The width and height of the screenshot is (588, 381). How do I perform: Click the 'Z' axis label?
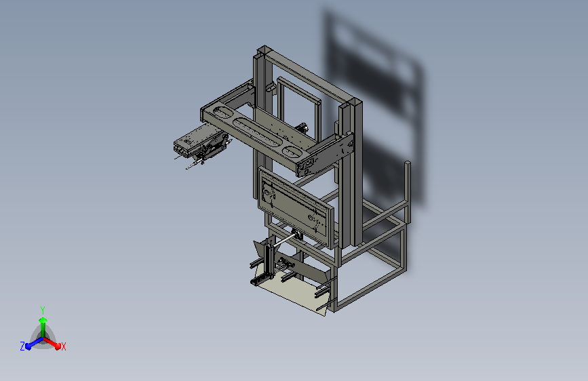[x=22, y=346]
